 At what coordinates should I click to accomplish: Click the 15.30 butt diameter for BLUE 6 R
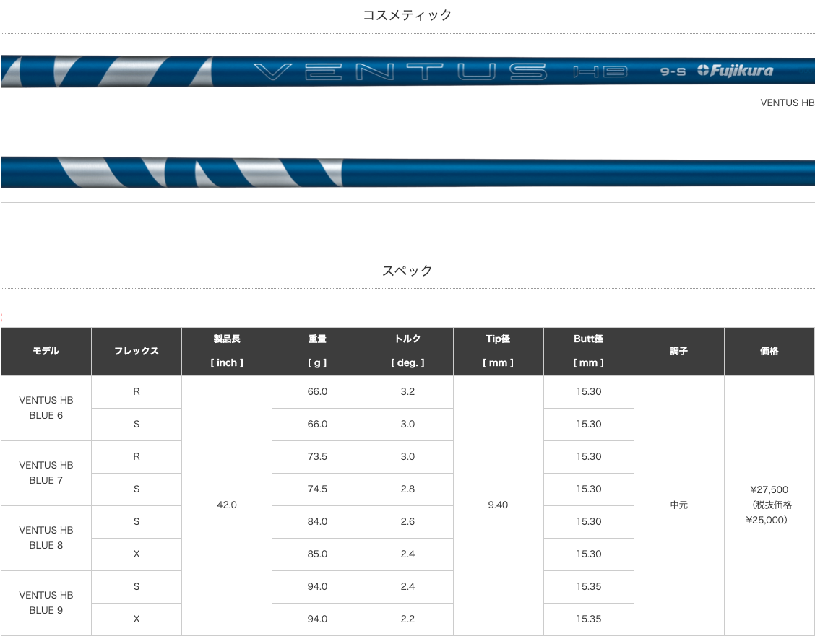(x=588, y=391)
